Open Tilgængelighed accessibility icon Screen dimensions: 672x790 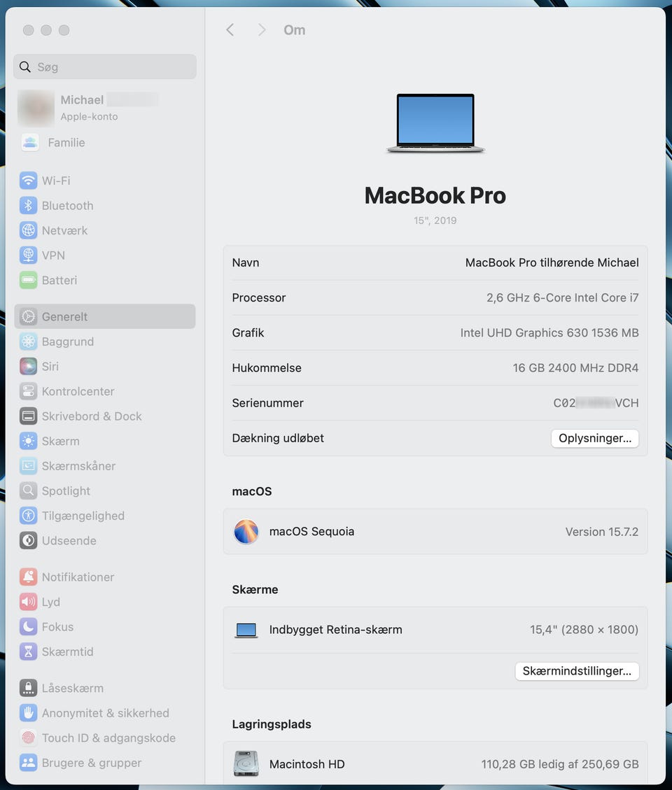tap(28, 516)
